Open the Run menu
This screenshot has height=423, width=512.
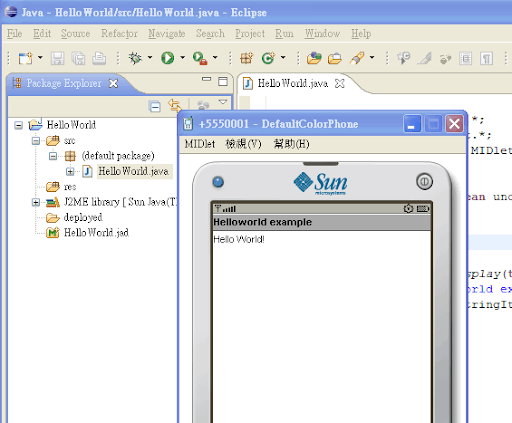(284, 33)
